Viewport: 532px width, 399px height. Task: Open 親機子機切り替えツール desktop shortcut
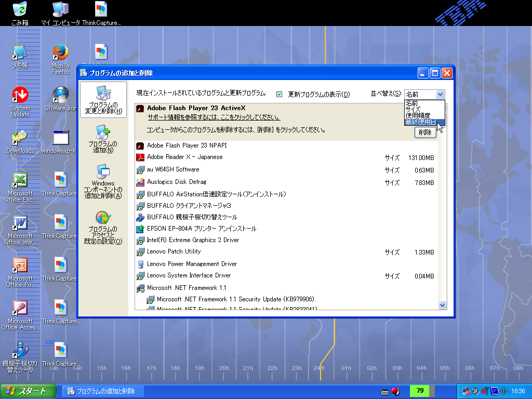point(20,357)
